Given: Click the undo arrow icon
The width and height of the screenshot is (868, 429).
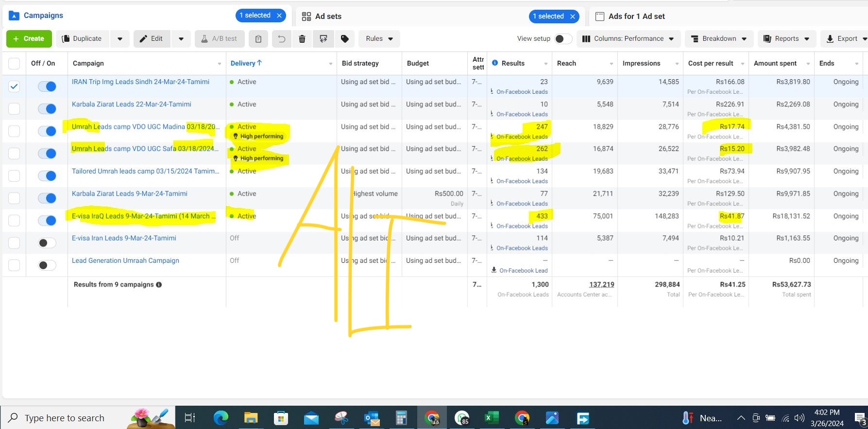Looking at the screenshot, I should (x=281, y=39).
